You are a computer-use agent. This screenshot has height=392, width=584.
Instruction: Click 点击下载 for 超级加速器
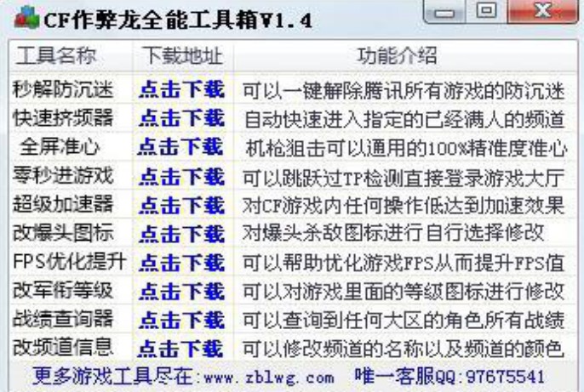click(x=182, y=205)
